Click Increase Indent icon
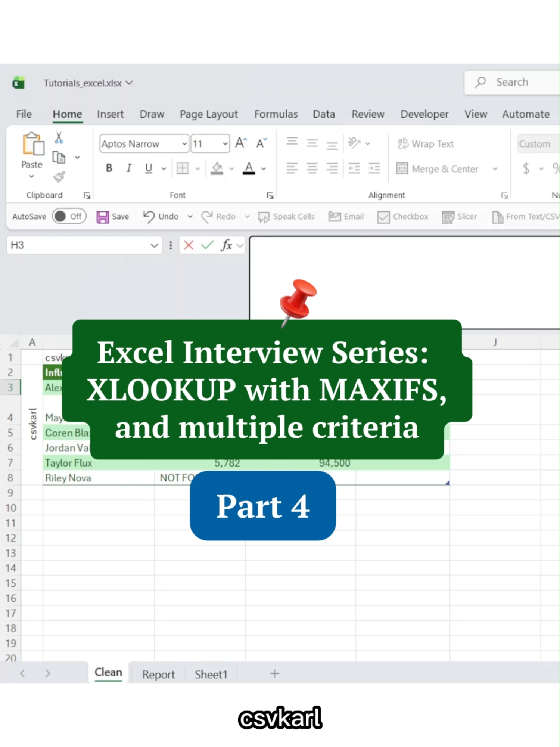 click(x=374, y=168)
